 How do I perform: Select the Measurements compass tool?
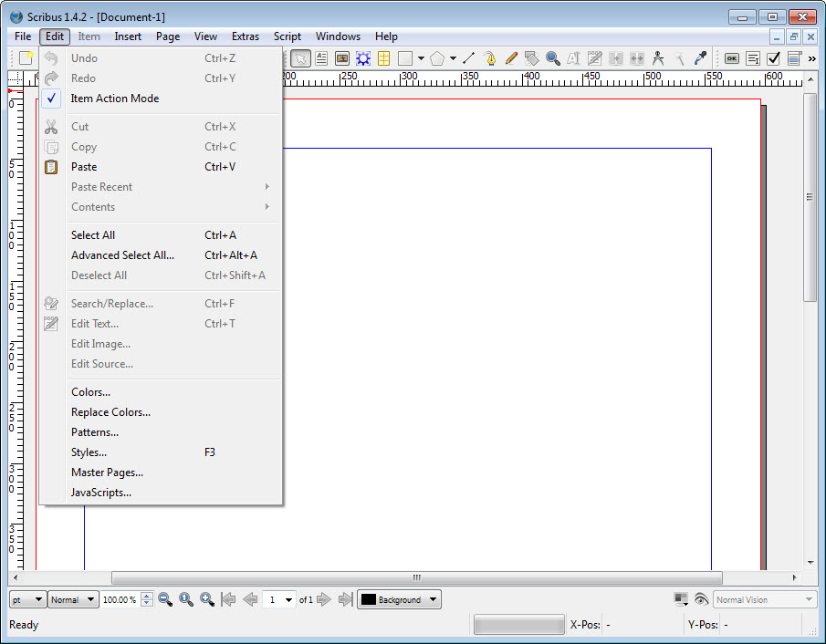click(x=657, y=58)
